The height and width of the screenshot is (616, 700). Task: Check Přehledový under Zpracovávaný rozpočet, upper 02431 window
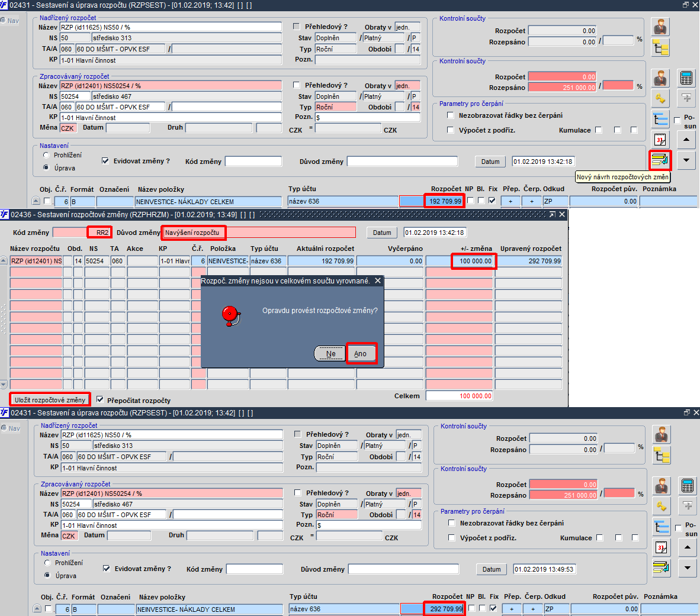pyautogui.click(x=296, y=85)
